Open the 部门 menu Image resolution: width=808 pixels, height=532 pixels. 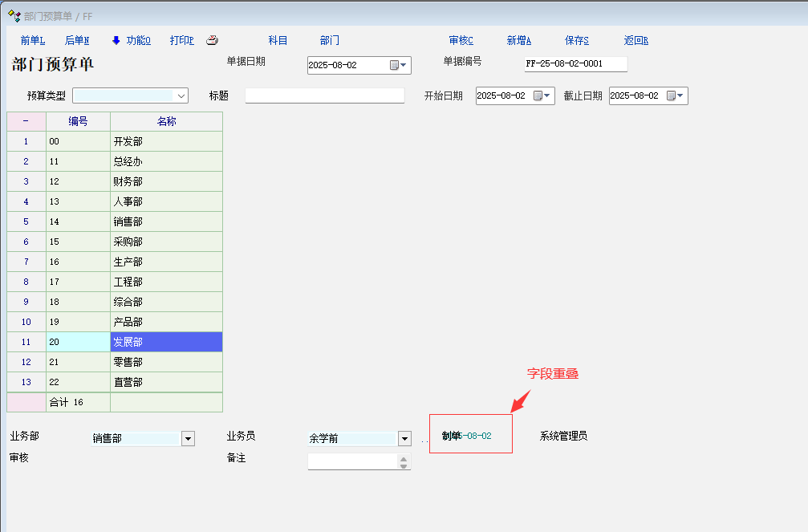pos(330,41)
